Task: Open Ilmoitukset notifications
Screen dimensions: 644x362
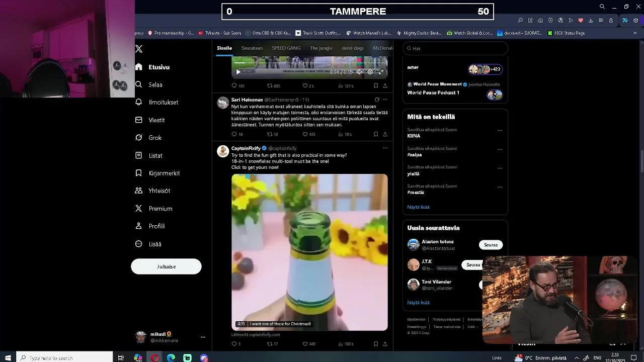Action: (x=157, y=102)
